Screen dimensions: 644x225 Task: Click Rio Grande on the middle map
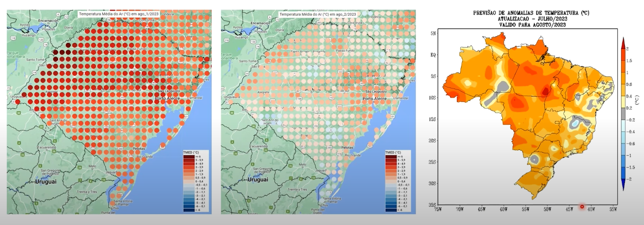coord(352,155)
